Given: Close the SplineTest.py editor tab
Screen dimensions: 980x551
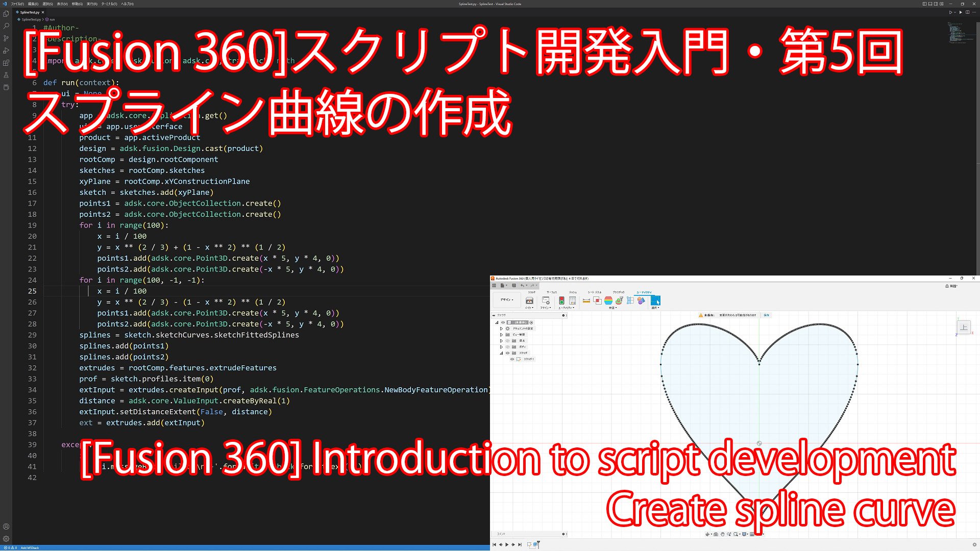Looking at the screenshot, I should tap(43, 12).
